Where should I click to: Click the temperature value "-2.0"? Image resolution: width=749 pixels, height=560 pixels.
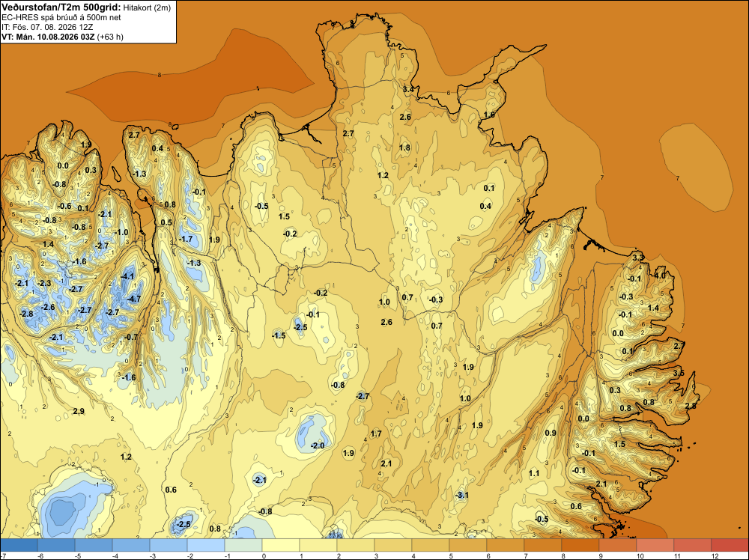(x=318, y=445)
